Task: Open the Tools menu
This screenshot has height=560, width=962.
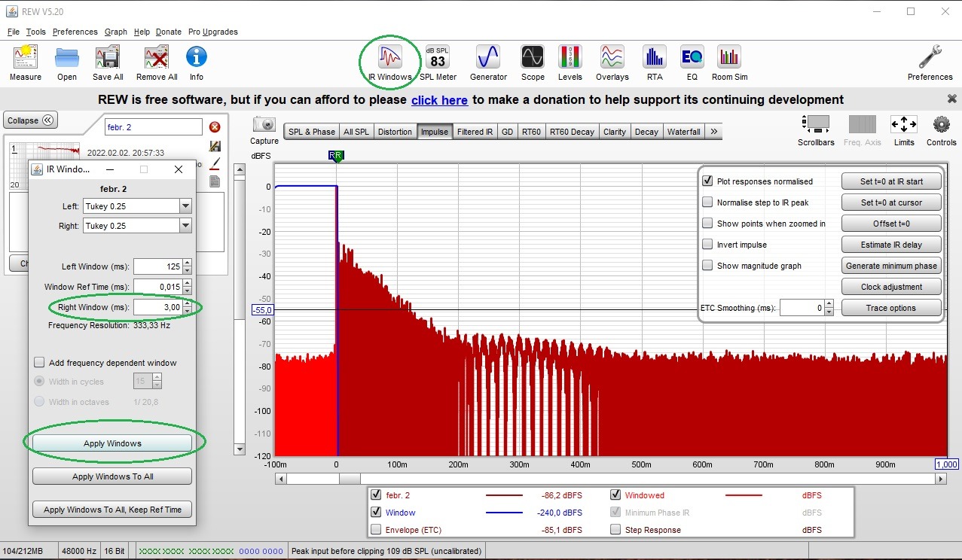Action: (x=35, y=32)
